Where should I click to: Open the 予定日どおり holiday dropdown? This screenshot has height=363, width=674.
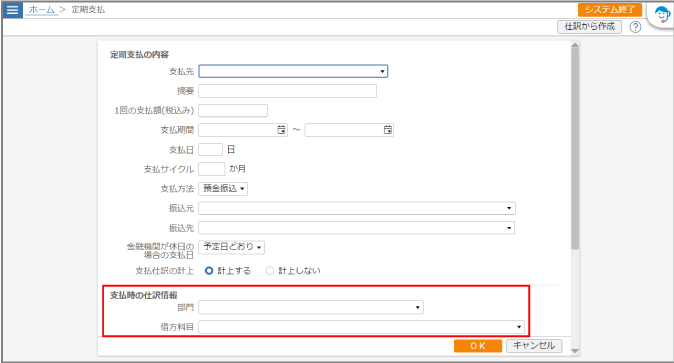[231, 247]
